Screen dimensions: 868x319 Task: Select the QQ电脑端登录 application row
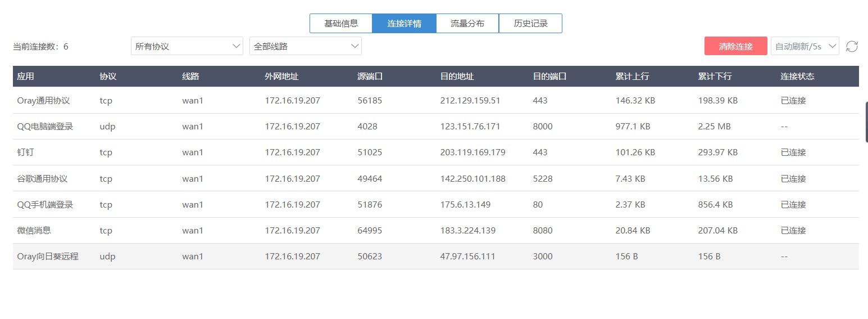tap(436, 127)
